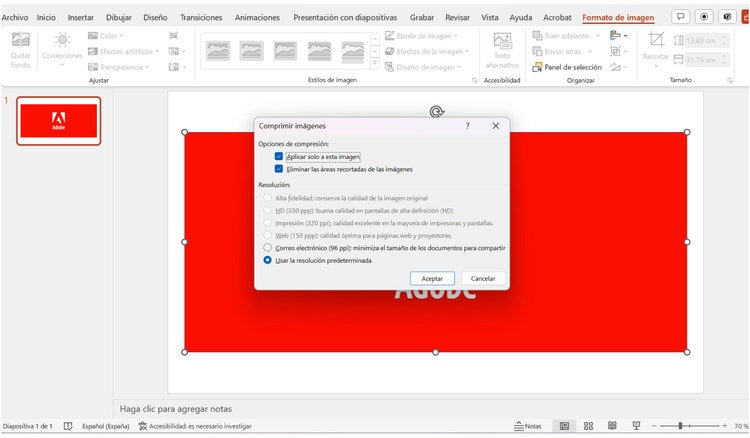Expand Traer adelante dropdown
Image resolution: width=750 pixels, height=438 pixels.
pos(597,36)
